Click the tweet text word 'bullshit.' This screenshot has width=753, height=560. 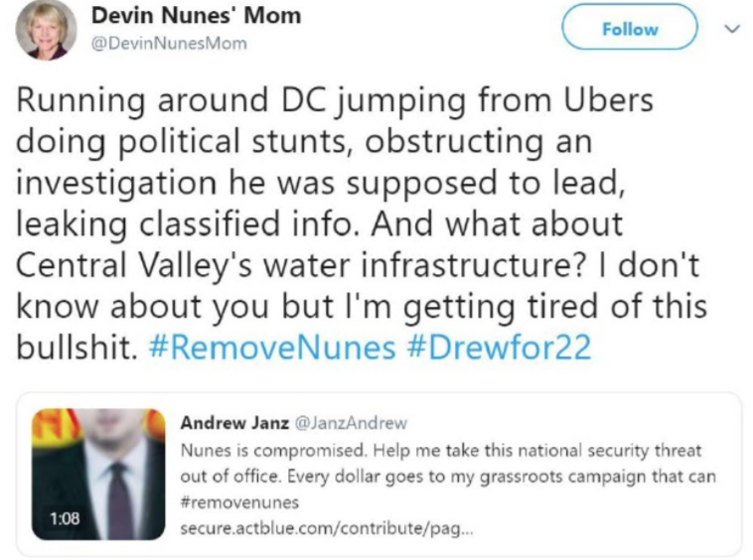point(76,348)
